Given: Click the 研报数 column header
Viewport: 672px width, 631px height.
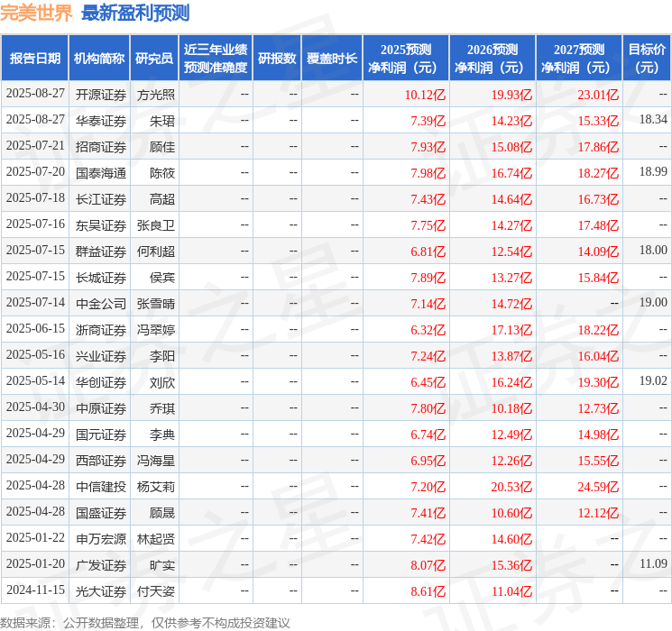Looking at the screenshot, I should click(277, 59).
